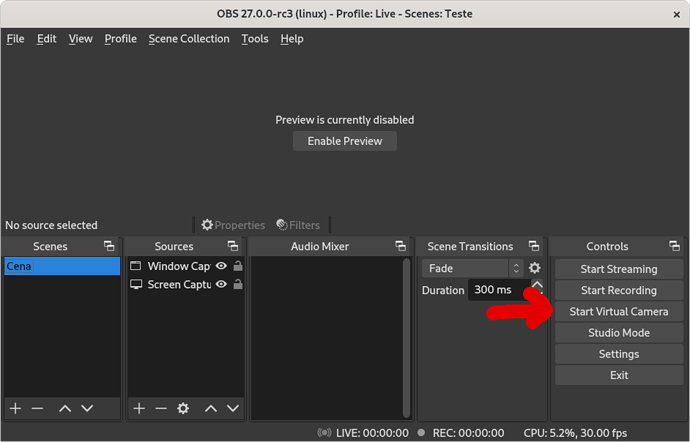Increase the transition Duration with the up stepper

[x=537, y=284]
